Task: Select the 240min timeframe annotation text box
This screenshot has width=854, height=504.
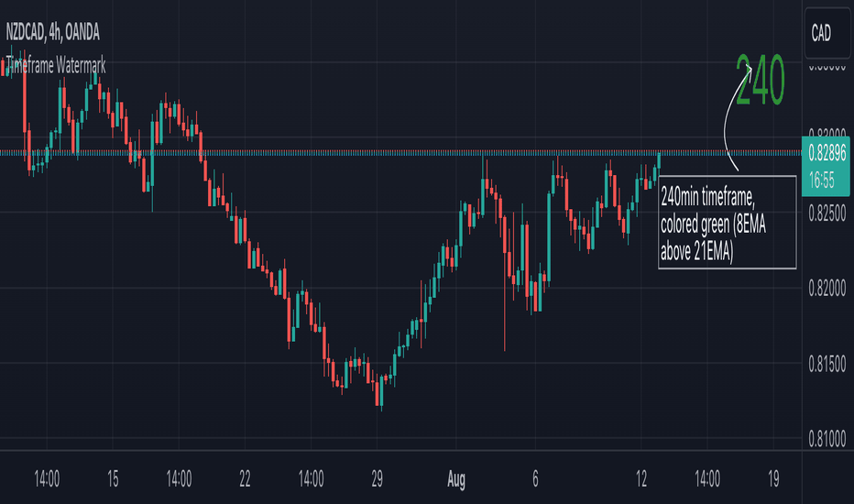Action: 728,223
